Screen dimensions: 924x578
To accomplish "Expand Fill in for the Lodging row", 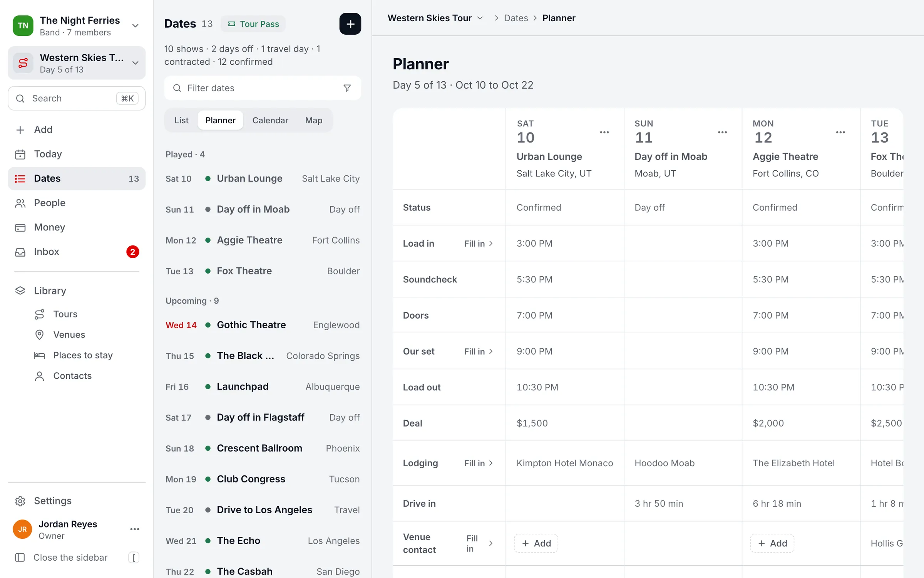I will [479, 463].
